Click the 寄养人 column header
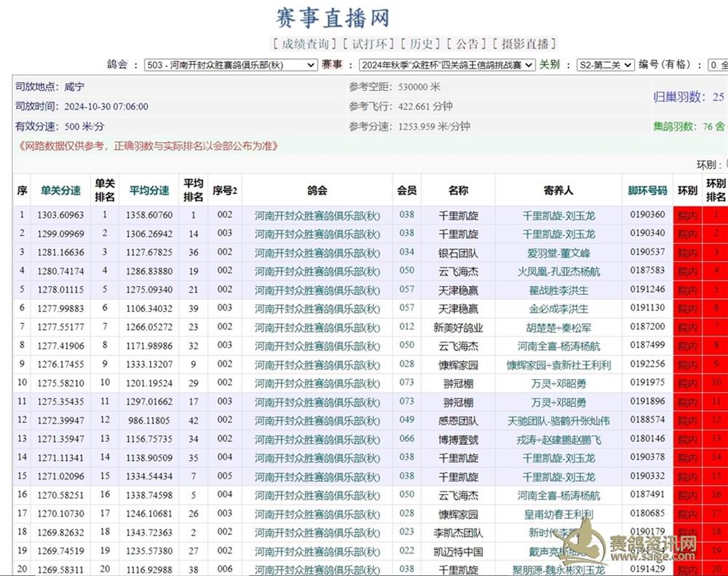Image resolution: width=728 pixels, height=576 pixels. coord(558,191)
